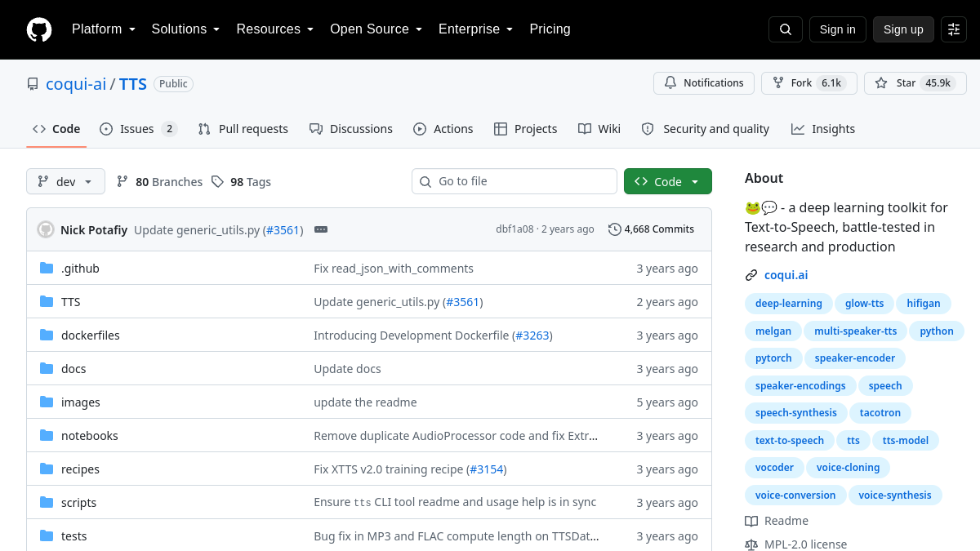Open the Platform menu
Image resolution: width=980 pixels, height=551 pixels.
coord(103,29)
